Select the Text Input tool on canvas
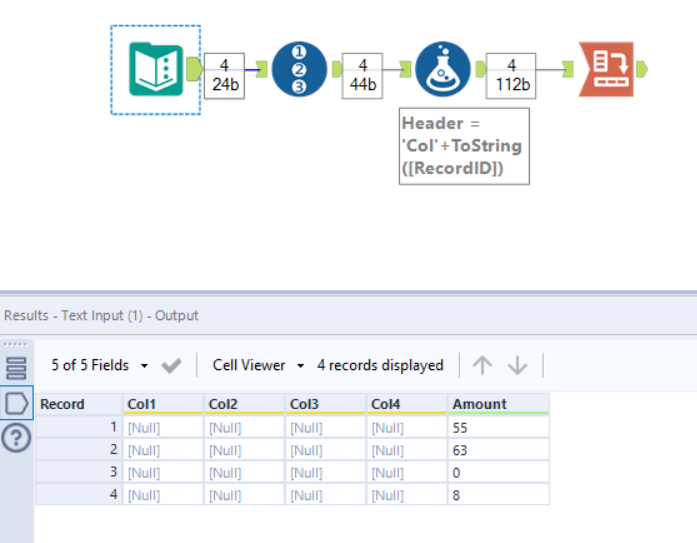 pos(155,69)
